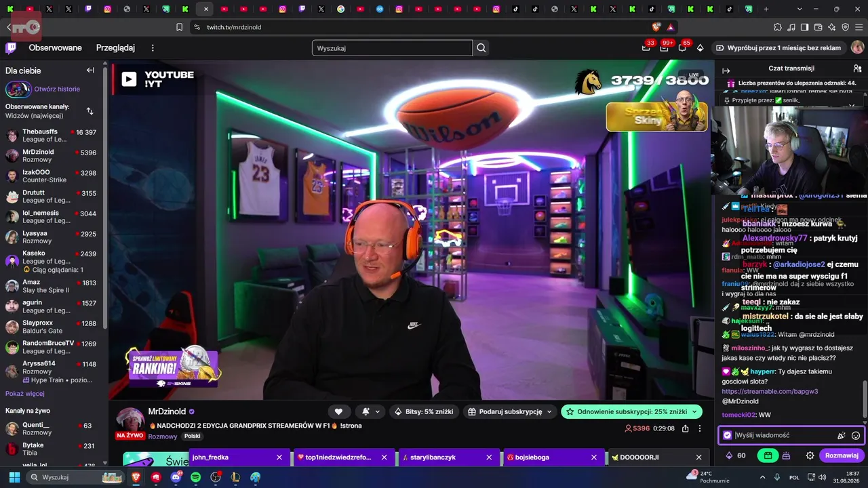This screenshot has height=488, width=868.
Task: Collapse the stream chat panel
Action: pyautogui.click(x=726, y=70)
